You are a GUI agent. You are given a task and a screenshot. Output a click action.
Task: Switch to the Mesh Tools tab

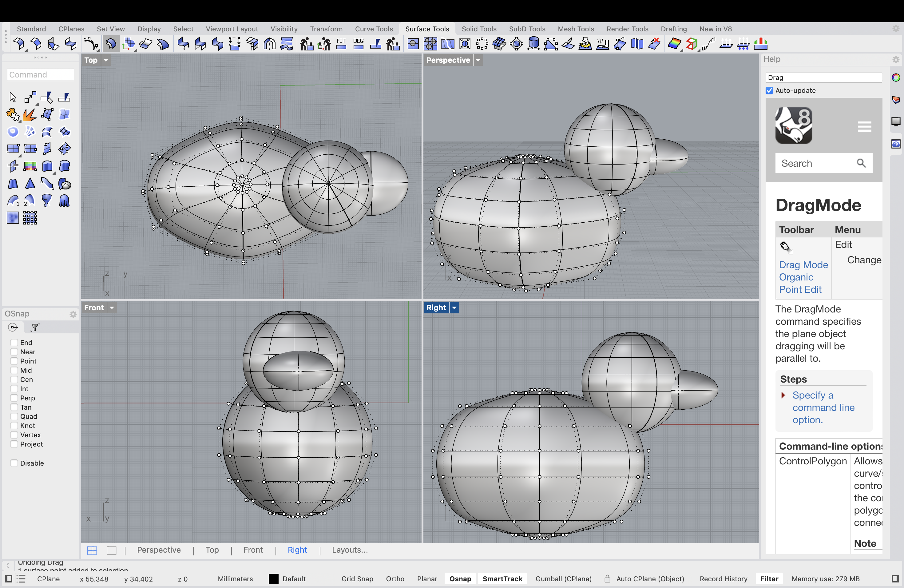[x=576, y=29]
